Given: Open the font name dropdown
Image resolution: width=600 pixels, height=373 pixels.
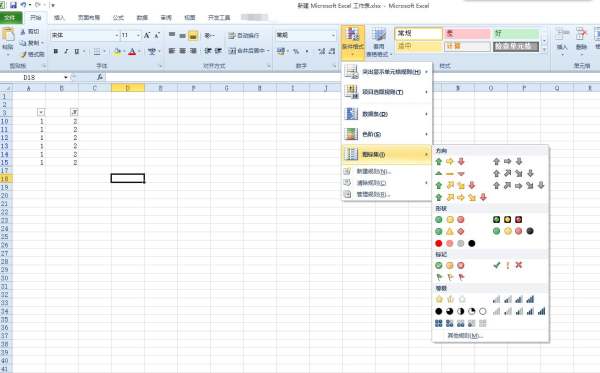Looking at the screenshot, I should [117, 36].
